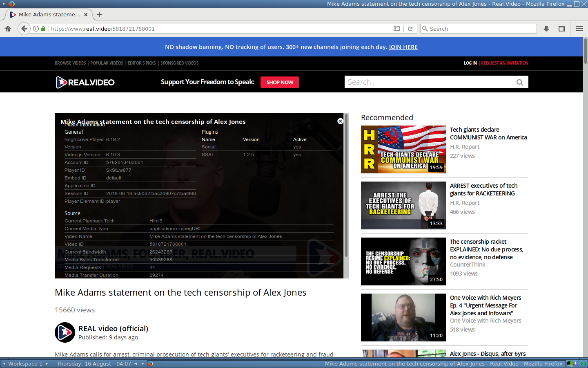Open a new tab with plus button
Image resolution: width=588 pixels, height=368 pixels.
99,14
